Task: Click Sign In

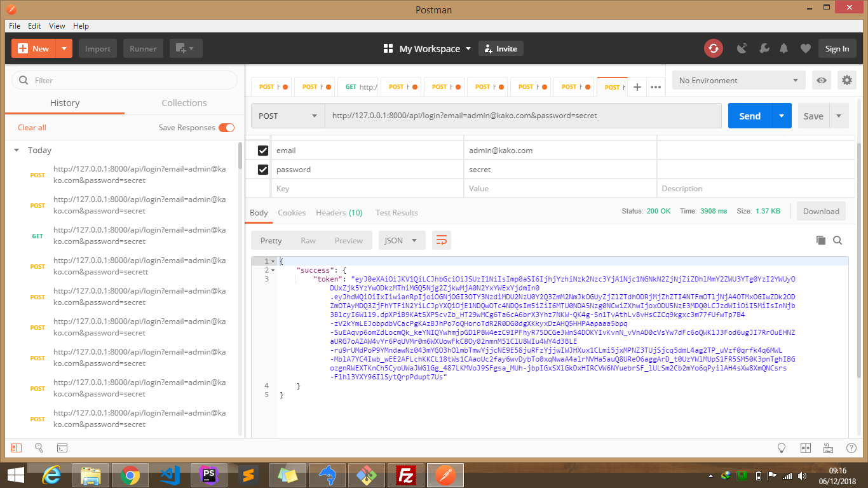Action: (x=837, y=48)
